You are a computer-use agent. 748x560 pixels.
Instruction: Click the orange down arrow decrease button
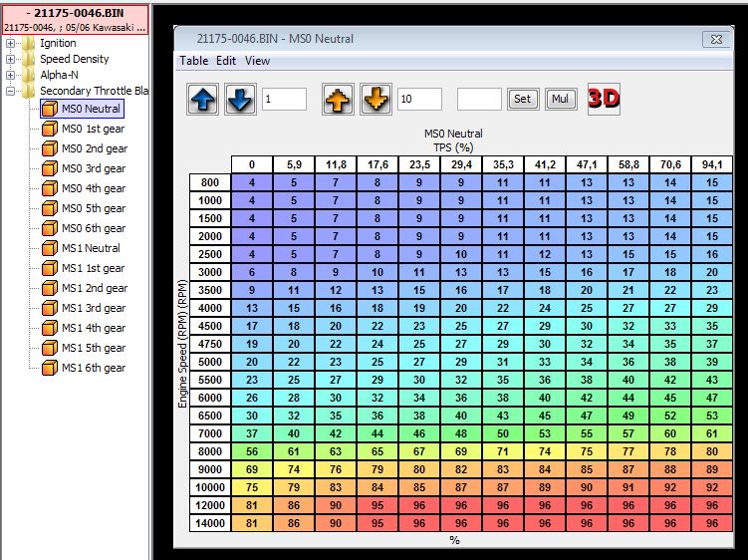click(x=375, y=100)
